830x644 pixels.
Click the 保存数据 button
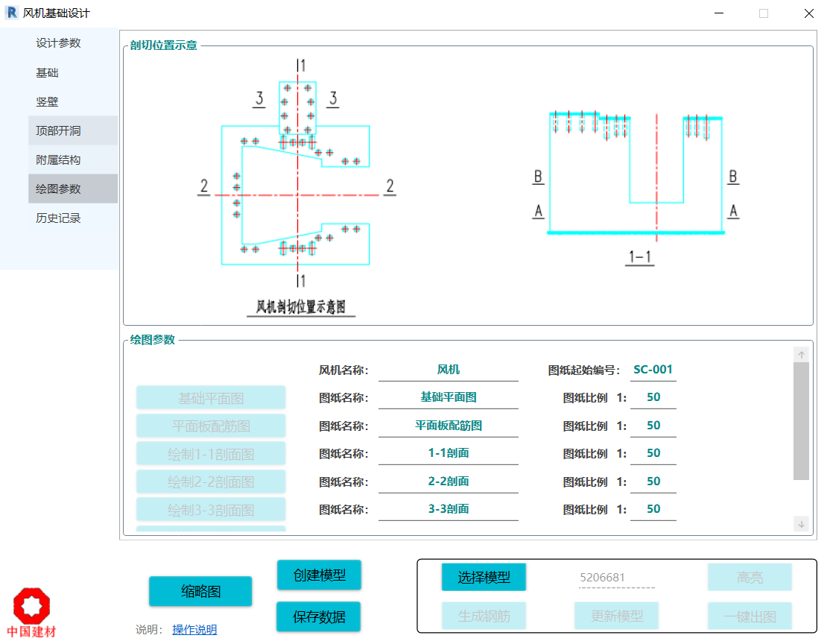click(319, 616)
